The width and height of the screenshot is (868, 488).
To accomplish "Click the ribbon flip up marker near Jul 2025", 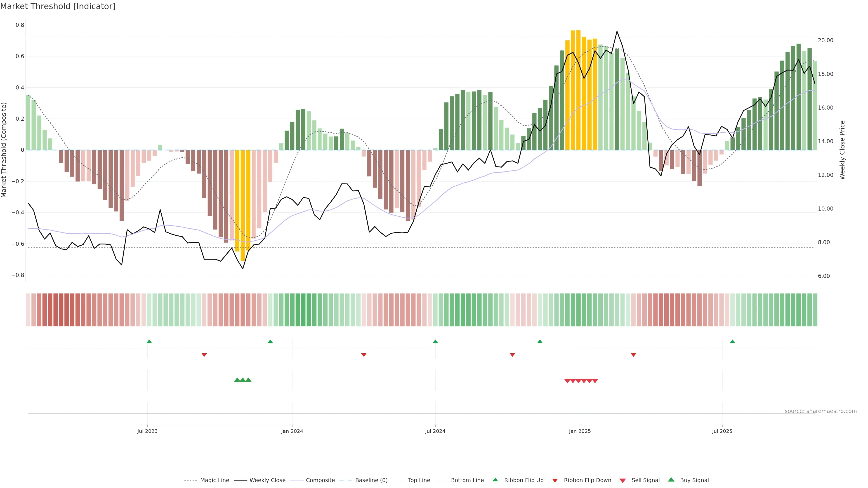I will pos(733,342).
